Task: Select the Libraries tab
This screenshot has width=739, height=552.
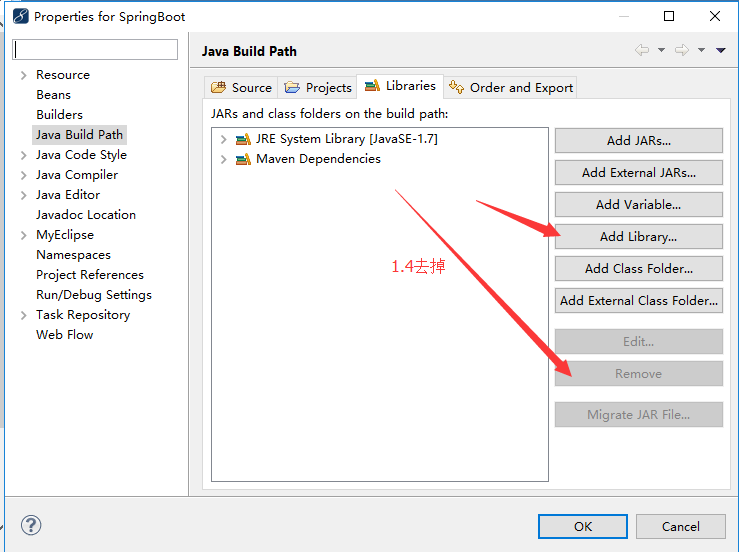Action: tap(400, 86)
